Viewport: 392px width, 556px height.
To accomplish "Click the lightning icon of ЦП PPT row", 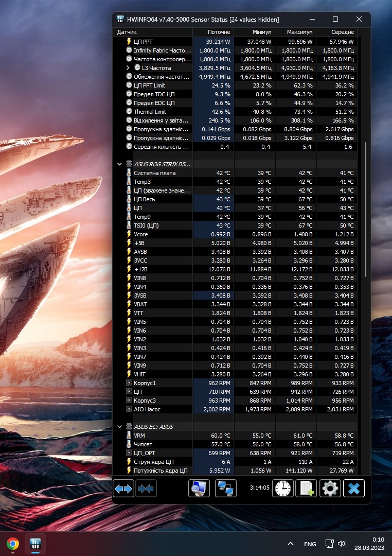I will (x=129, y=42).
